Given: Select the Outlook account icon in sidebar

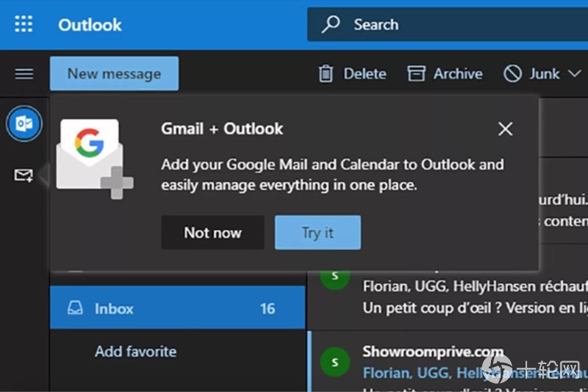Looking at the screenshot, I should coord(24,123).
